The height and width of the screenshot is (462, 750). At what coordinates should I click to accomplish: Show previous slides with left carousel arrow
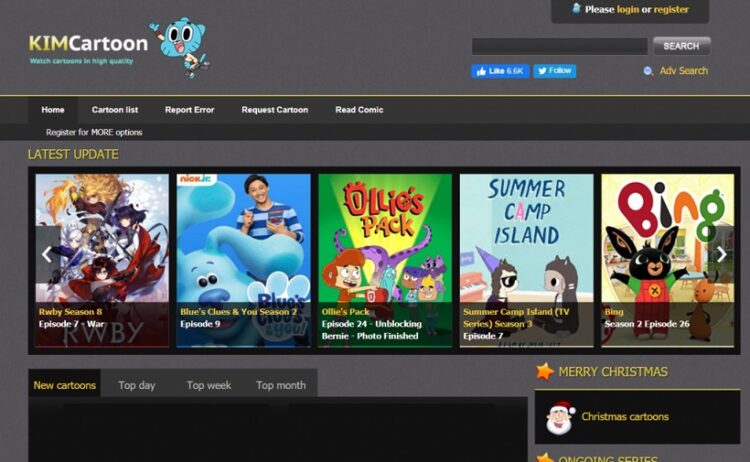point(47,254)
